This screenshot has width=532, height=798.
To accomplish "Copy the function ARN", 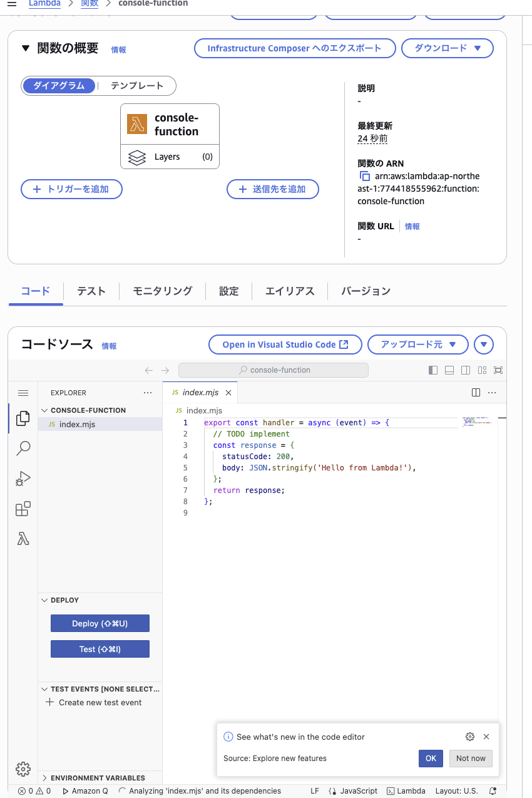I will click(365, 177).
